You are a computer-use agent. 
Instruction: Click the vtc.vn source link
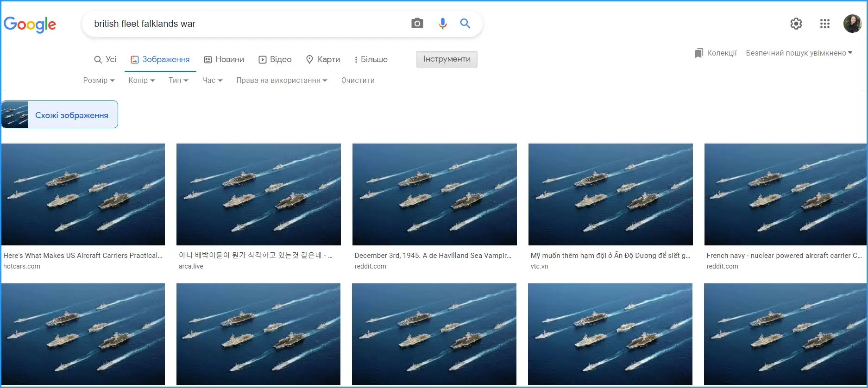[x=539, y=266]
